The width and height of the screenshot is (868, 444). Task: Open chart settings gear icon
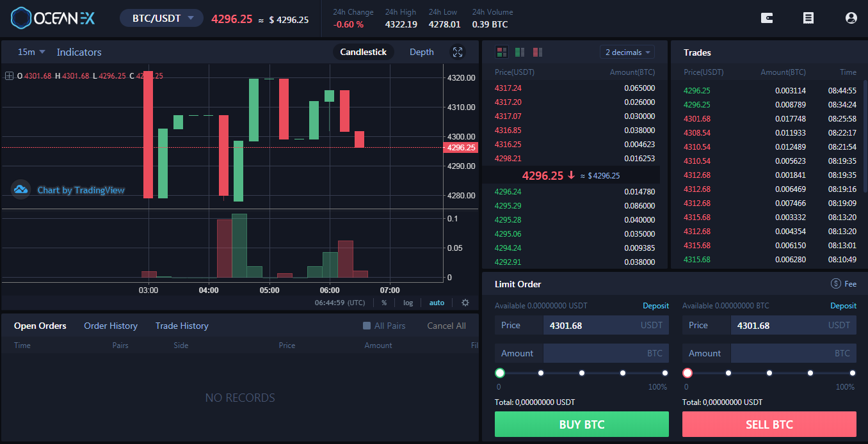[465, 303]
